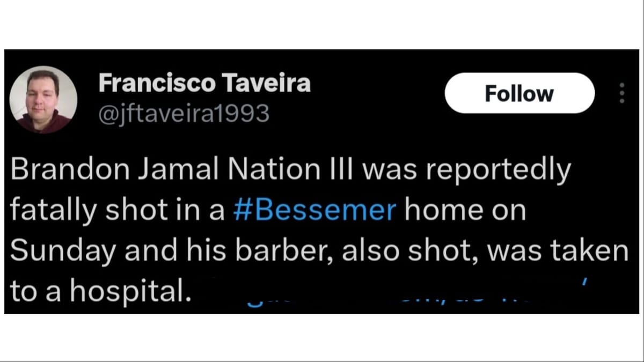
Task: Open the profile via the name Francisco Taveira
Action: [206, 83]
